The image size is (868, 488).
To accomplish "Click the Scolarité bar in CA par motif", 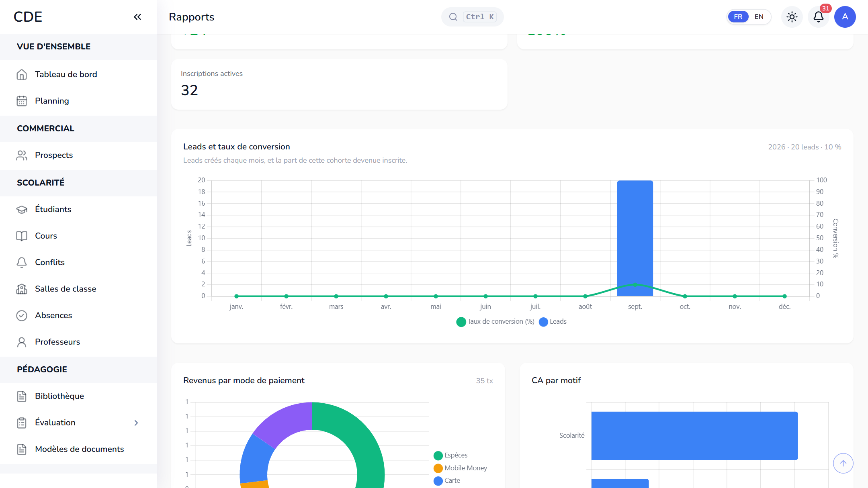I will (694, 436).
